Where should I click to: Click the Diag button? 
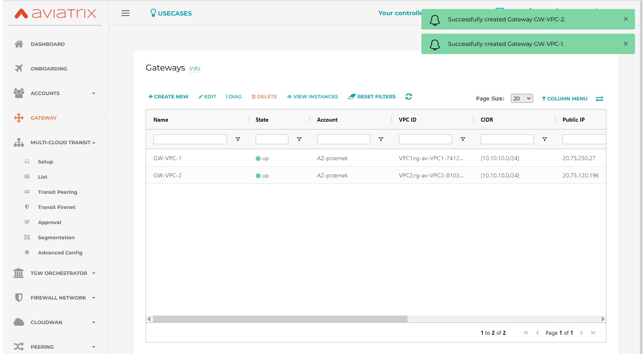(x=234, y=97)
